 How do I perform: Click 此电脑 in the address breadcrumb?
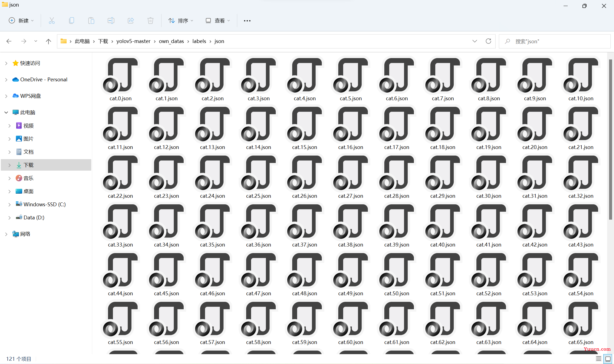(x=82, y=41)
